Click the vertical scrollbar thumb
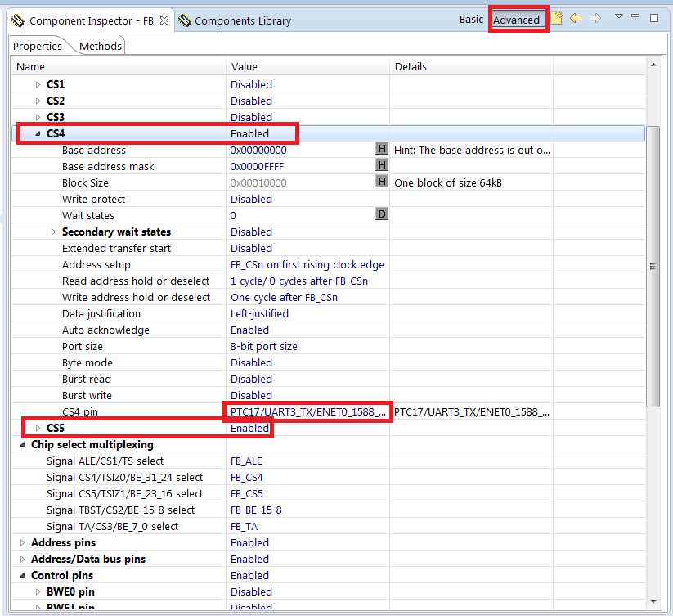 [653, 266]
